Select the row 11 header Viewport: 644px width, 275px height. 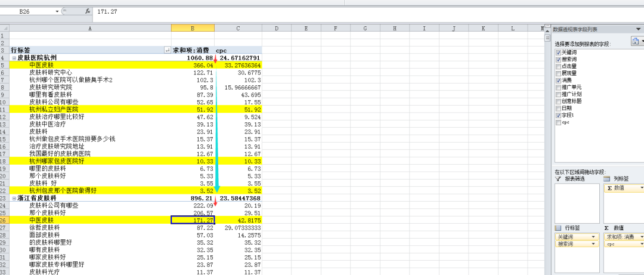coord(4,110)
